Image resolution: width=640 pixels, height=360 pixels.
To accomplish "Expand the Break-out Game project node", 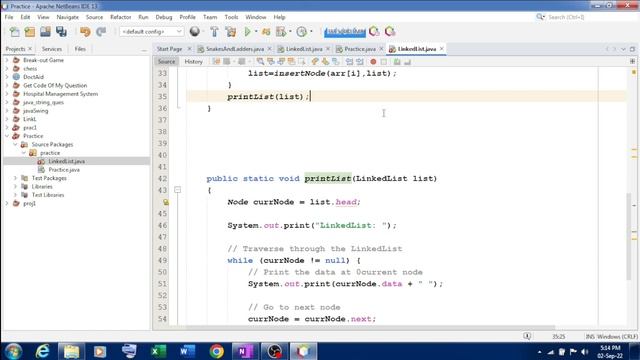I will 7,60.
